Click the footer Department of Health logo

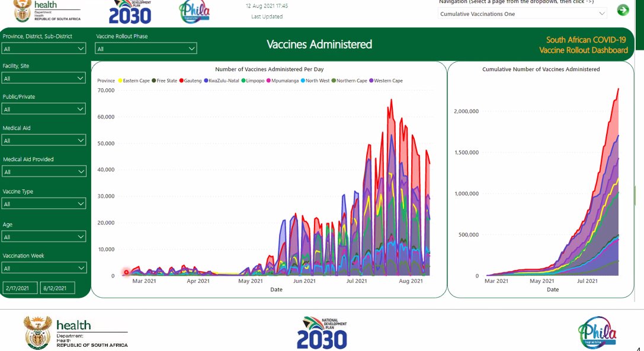coord(76,333)
